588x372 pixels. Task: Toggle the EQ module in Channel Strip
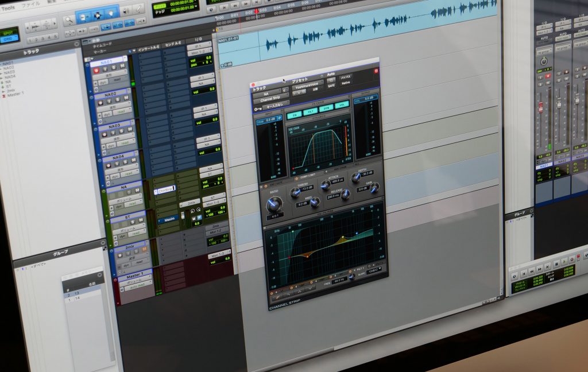tap(295, 116)
